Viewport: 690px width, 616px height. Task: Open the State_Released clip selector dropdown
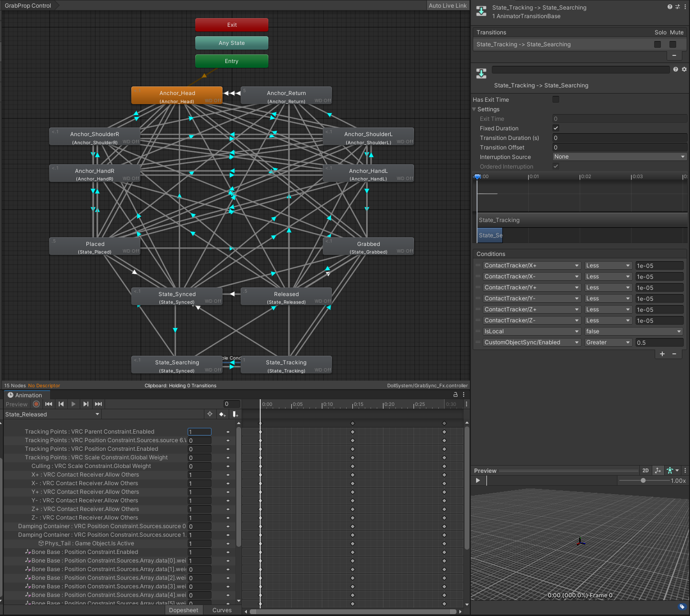click(53, 414)
